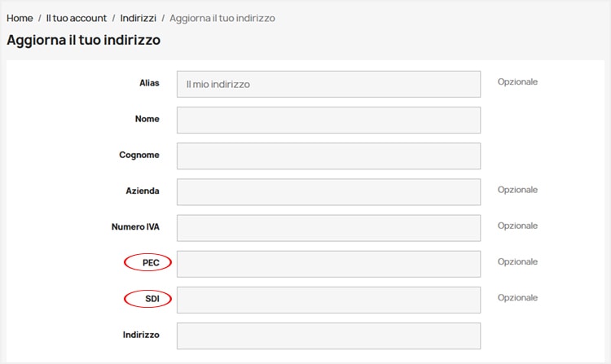Click the Cognome field label
The image size is (611, 364).
[x=139, y=155]
